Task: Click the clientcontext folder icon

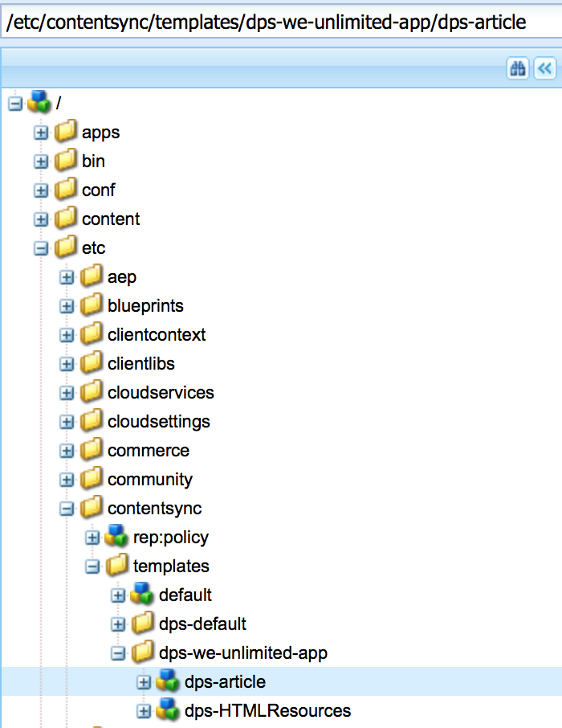Action: click(x=91, y=333)
